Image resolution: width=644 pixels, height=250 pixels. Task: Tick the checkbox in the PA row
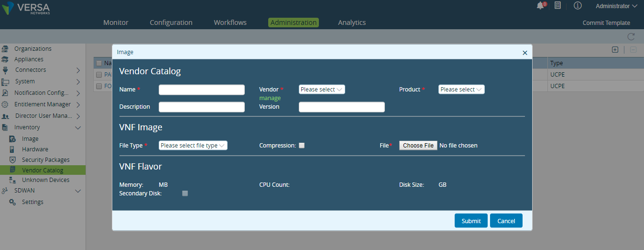coord(99,75)
